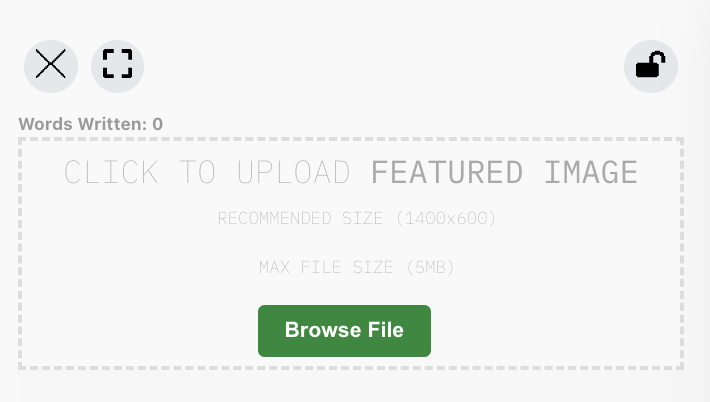Click the word 'UPLOAD' in the heading

click(294, 172)
